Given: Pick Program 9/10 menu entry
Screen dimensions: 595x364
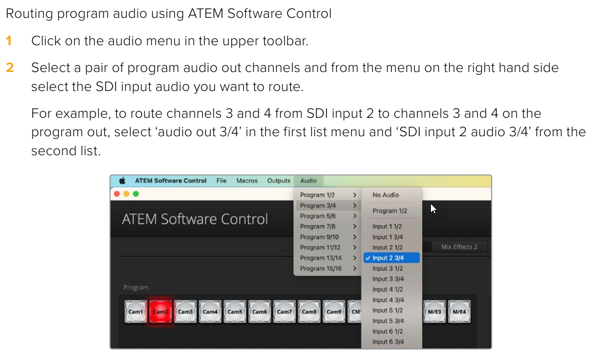Looking at the screenshot, I should click(x=328, y=237).
